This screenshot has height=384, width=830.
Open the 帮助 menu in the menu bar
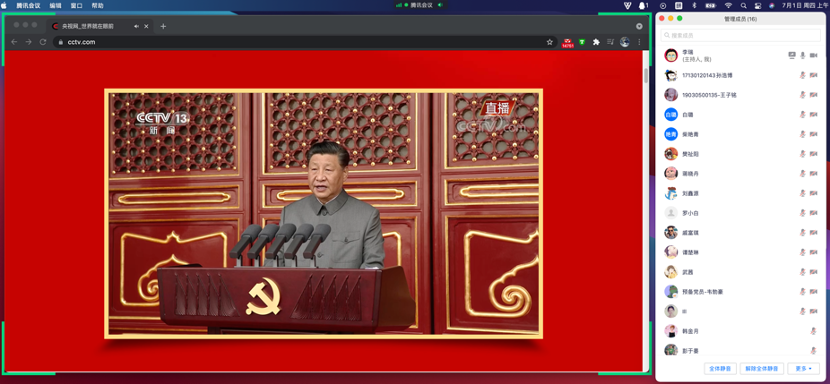tap(97, 5)
